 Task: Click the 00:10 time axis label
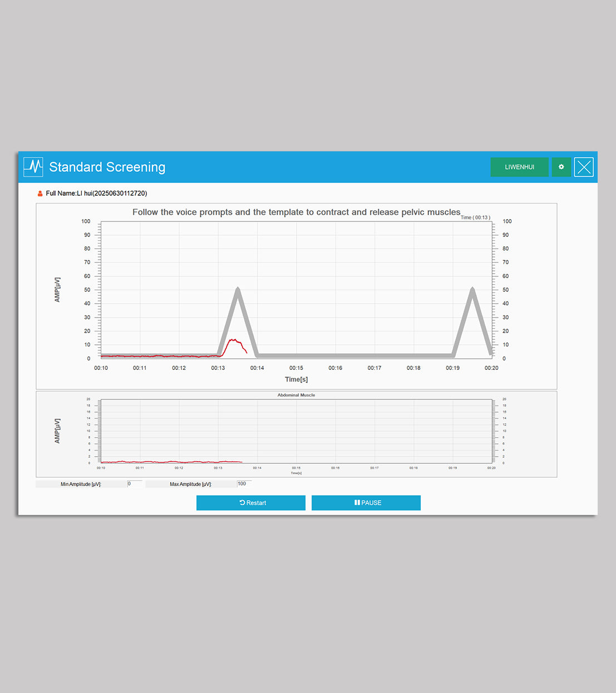(101, 368)
